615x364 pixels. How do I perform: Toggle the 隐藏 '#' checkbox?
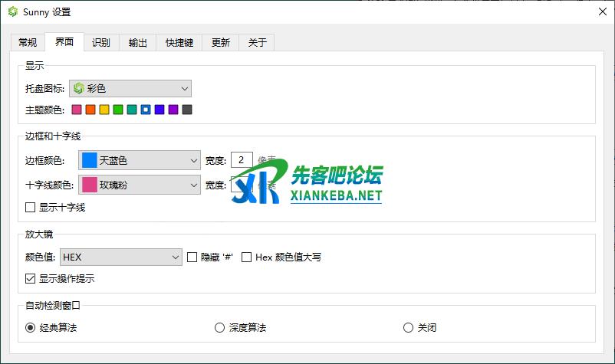(x=192, y=257)
